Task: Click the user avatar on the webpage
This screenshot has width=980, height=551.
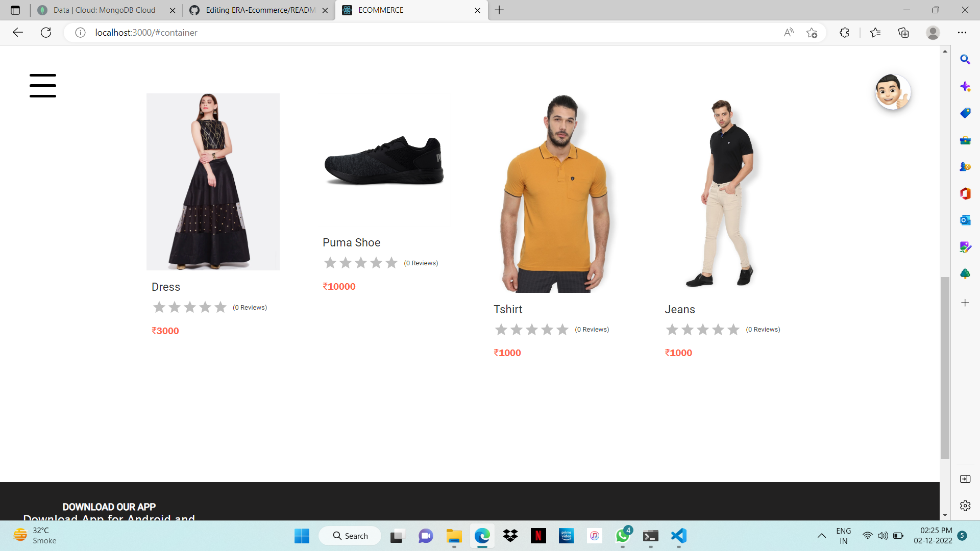Action: pyautogui.click(x=893, y=92)
